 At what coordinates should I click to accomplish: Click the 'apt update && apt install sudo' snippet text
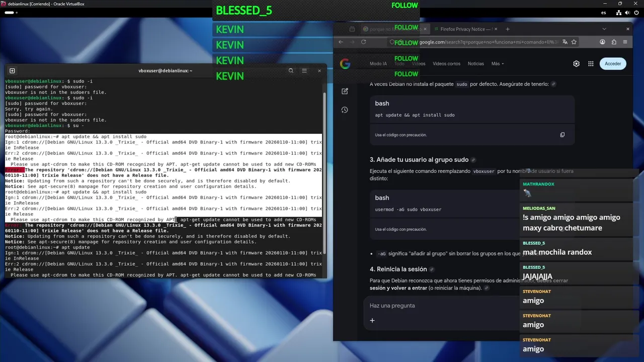pos(415,115)
